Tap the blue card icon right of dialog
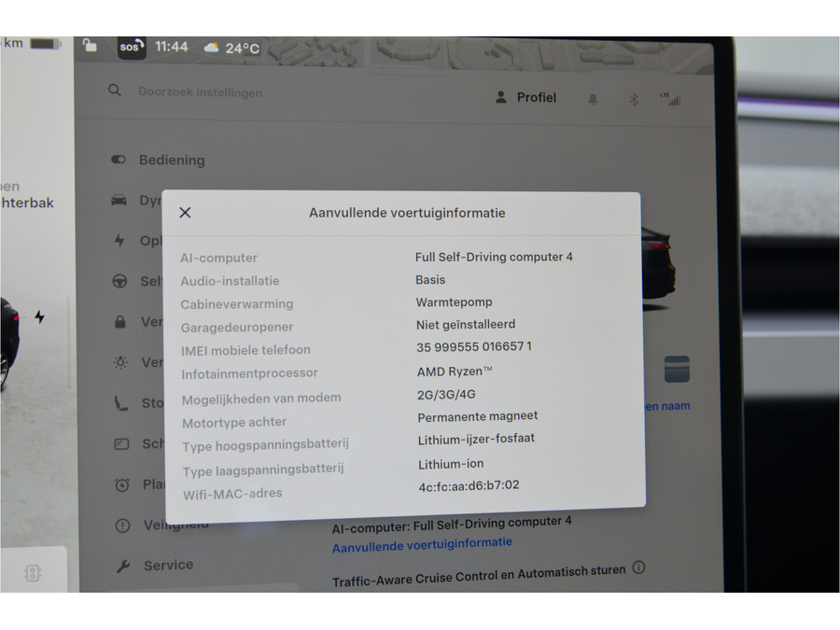 coord(677,369)
